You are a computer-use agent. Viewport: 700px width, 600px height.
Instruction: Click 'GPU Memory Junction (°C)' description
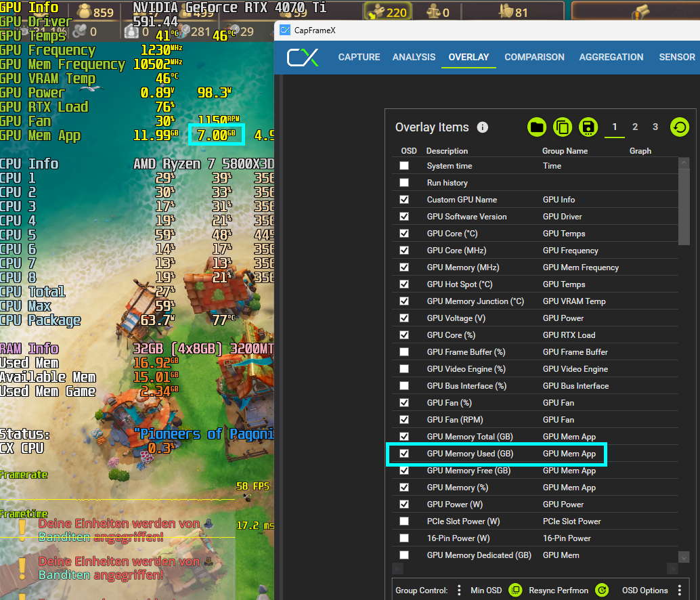(x=475, y=301)
